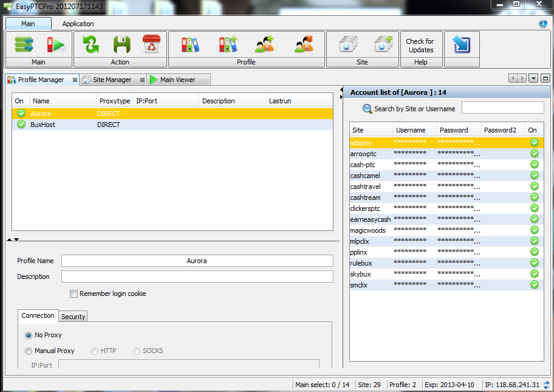
Task: Click the add account icon with green plus
Action: click(265, 44)
